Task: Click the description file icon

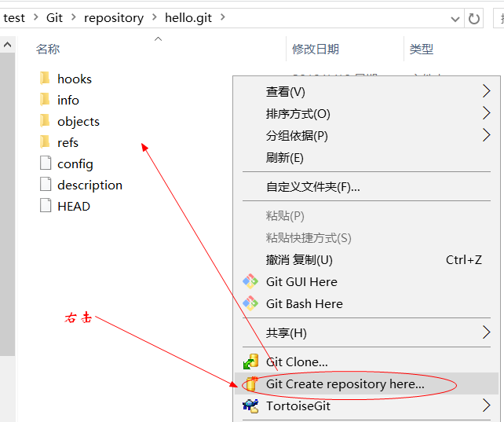Action: [x=46, y=184]
